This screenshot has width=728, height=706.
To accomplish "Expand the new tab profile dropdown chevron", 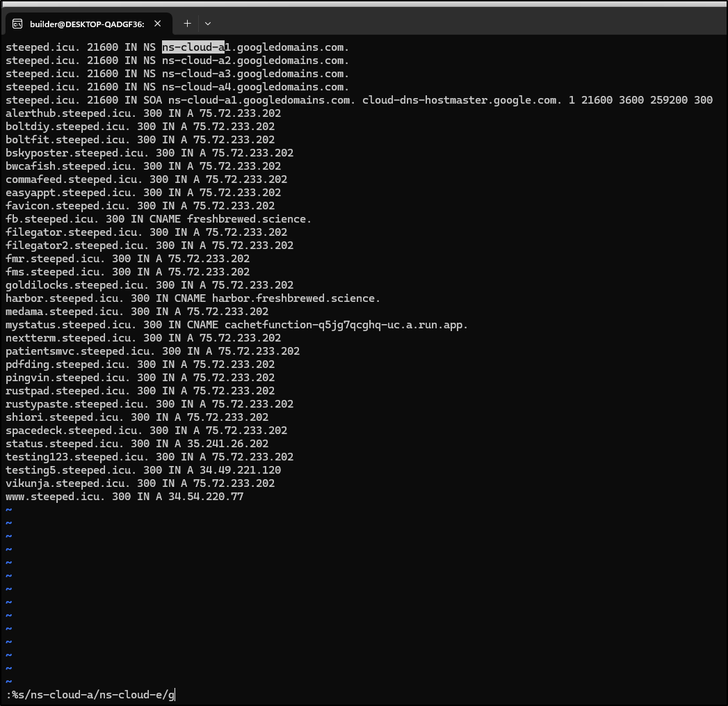I will (x=207, y=24).
